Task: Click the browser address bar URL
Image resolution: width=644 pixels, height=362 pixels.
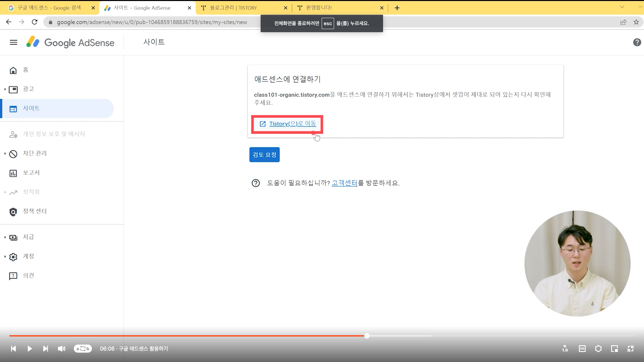Action: point(152,22)
